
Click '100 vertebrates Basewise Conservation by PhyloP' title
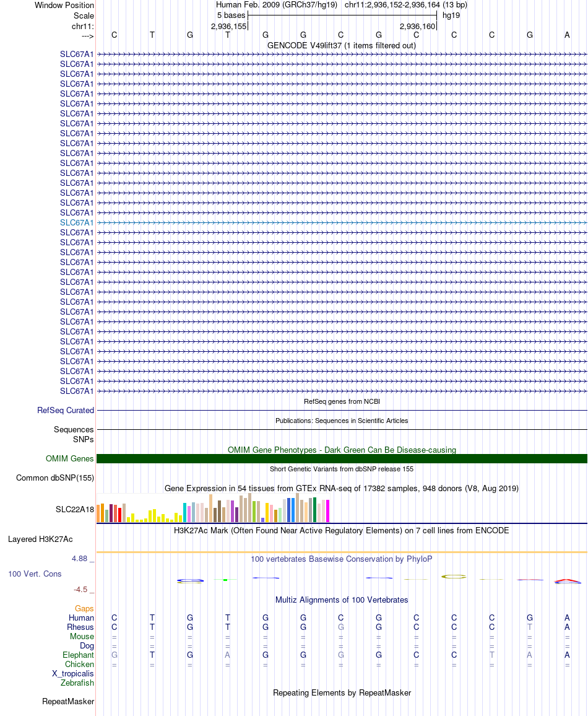click(342, 559)
